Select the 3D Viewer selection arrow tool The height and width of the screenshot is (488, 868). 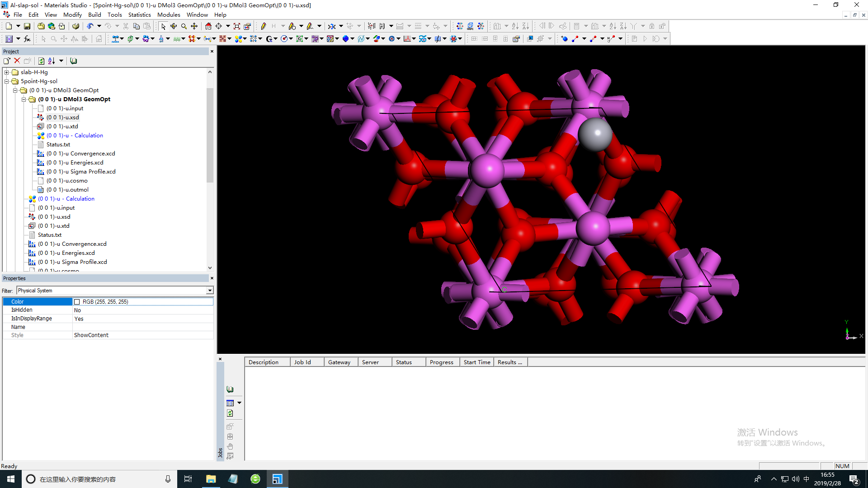(x=163, y=26)
